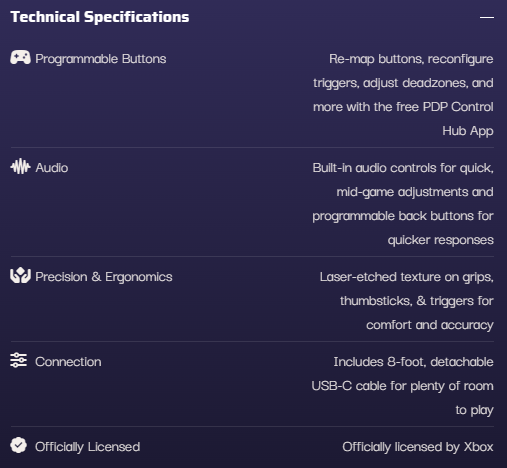Screen dimensions: 507x468
Task: Click the audio waveform icon
Action: [20, 166]
